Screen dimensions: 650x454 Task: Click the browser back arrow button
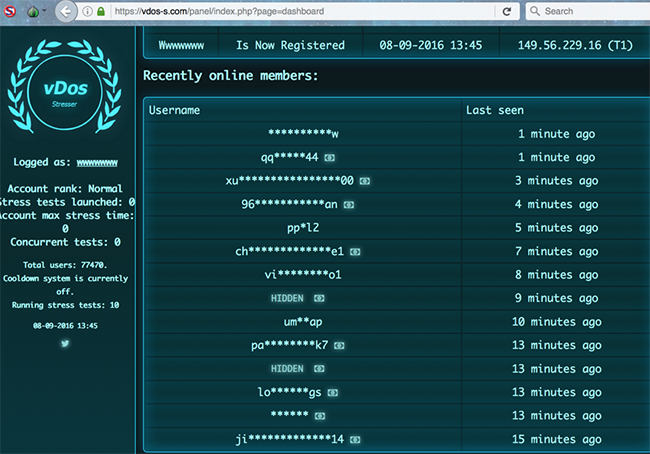pos(67,12)
